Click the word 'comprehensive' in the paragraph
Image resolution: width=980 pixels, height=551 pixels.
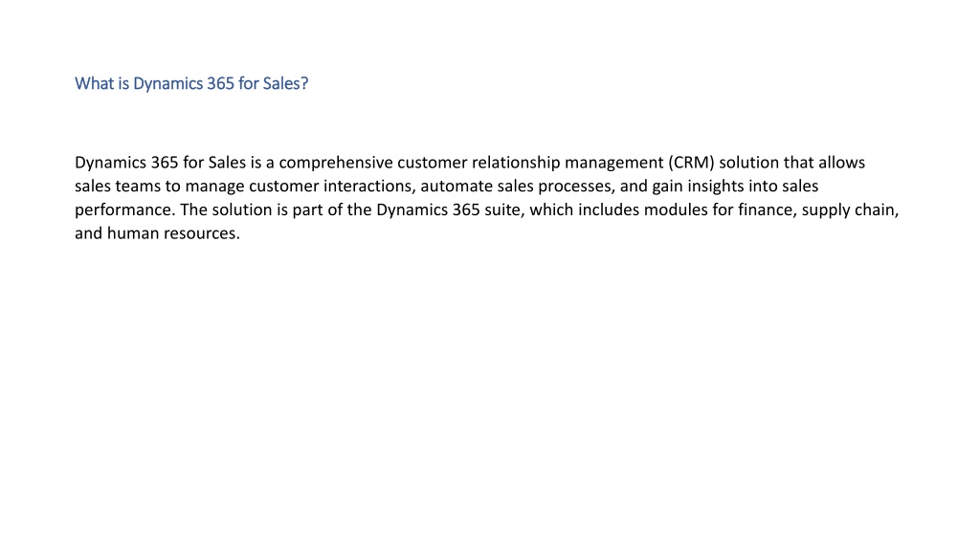coord(336,163)
